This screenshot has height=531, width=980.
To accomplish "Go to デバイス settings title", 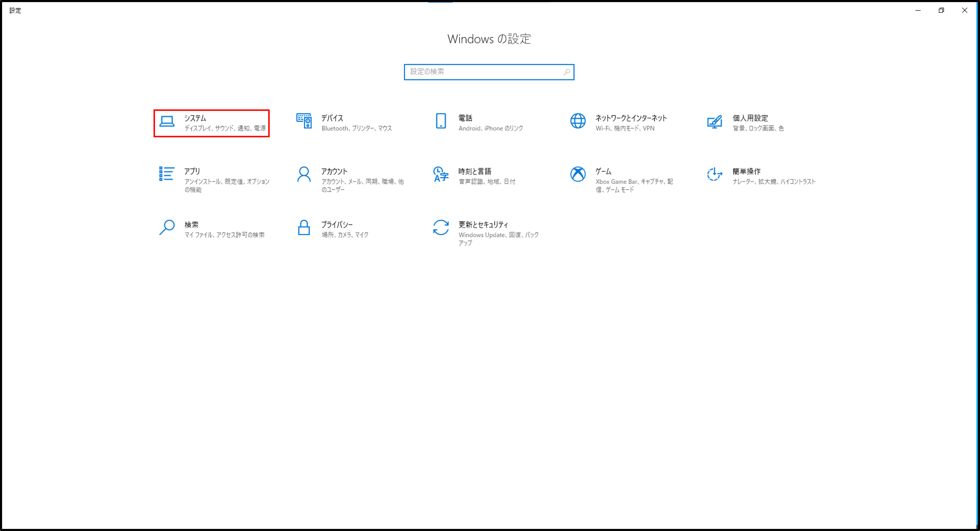I will click(332, 118).
